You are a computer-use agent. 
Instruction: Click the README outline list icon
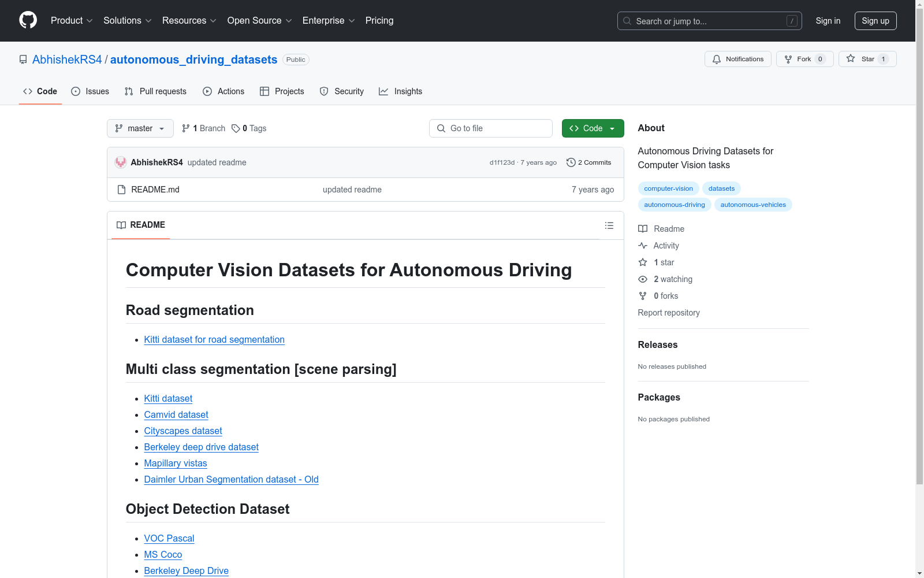pos(609,225)
